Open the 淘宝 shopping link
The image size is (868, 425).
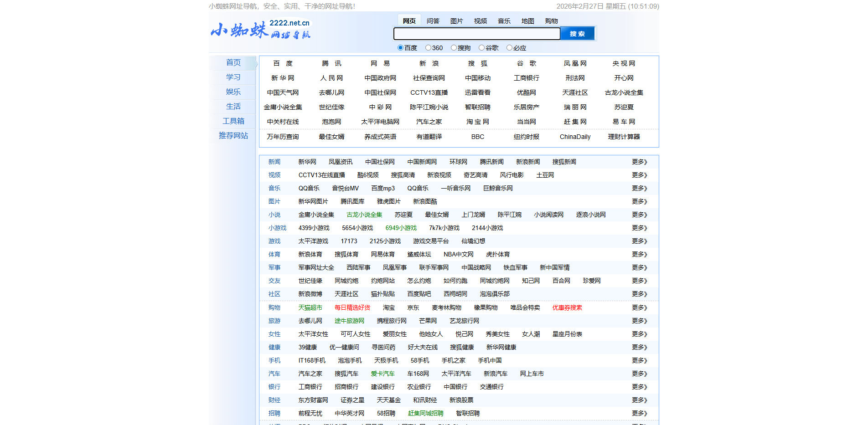[389, 307]
